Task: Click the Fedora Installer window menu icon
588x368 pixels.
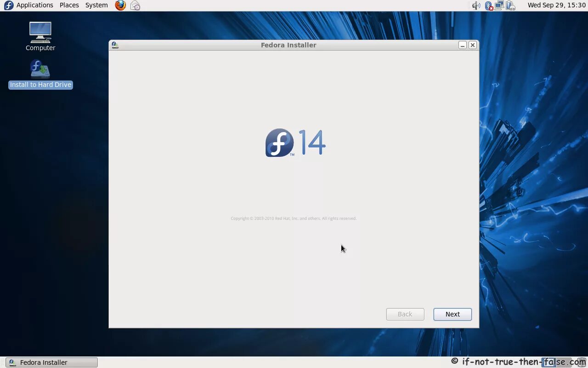Action: click(115, 45)
